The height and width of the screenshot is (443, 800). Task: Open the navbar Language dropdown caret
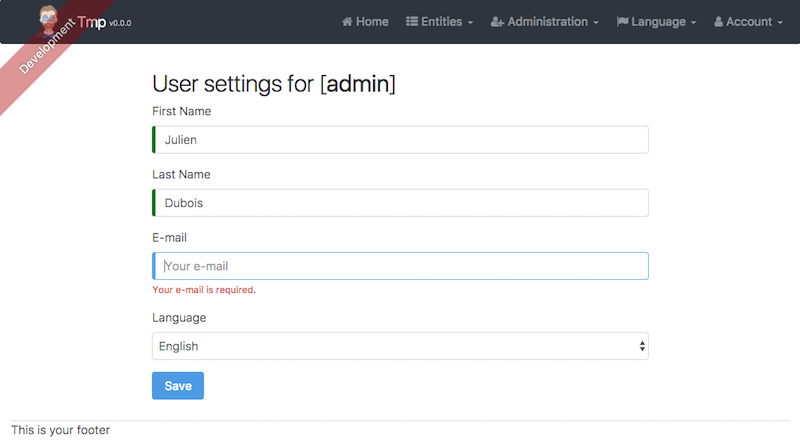tap(693, 23)
